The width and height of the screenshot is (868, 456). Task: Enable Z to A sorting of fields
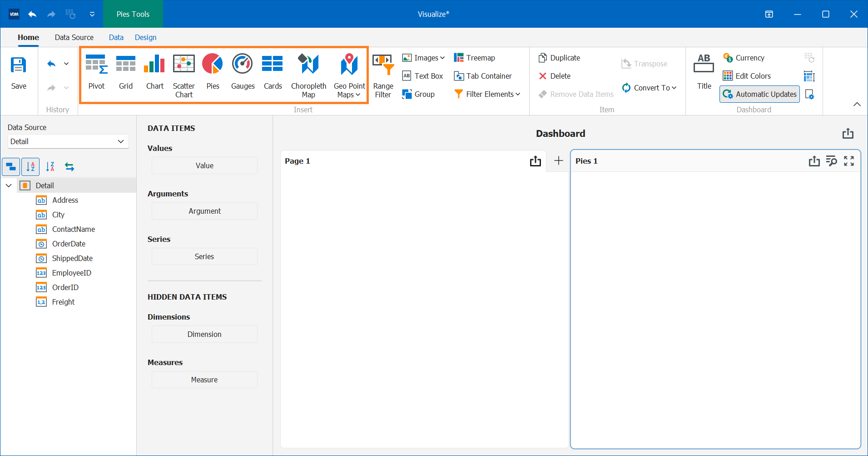click(x=50, y=167)
